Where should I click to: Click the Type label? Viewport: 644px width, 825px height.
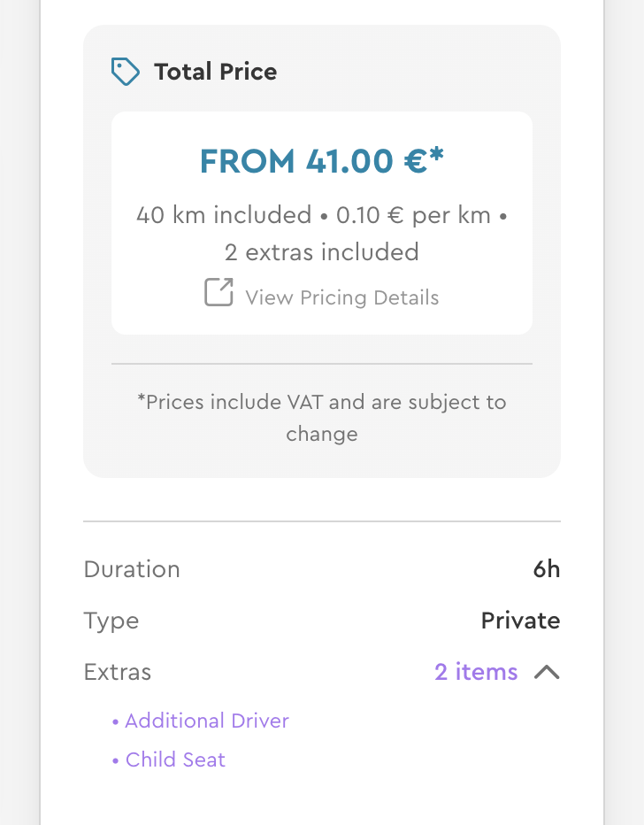(111, 621)
